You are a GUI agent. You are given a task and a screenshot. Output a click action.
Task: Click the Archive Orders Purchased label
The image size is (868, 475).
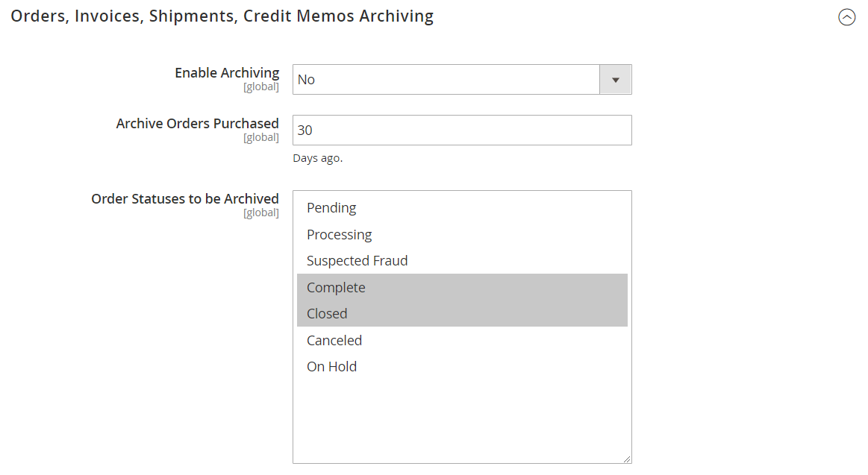coord(197,124)
